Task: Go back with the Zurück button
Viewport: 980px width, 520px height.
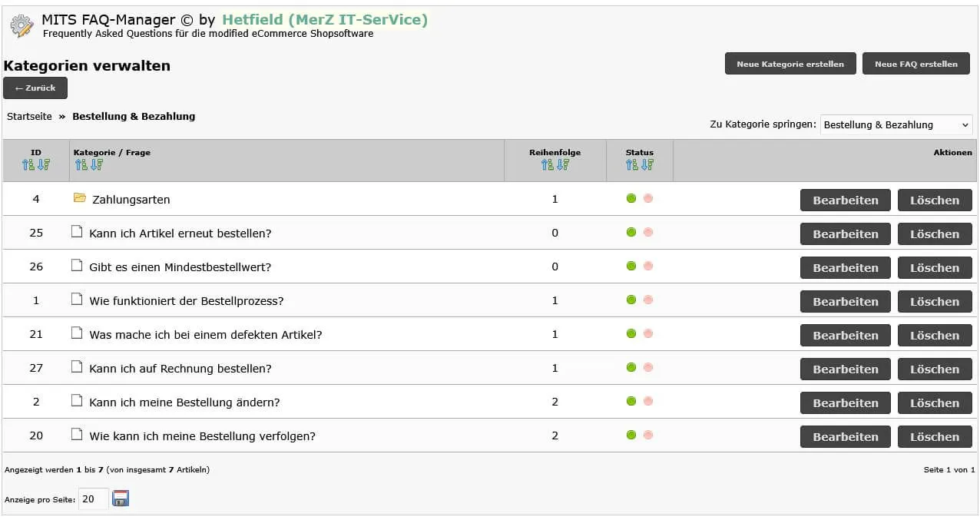Action: (35, 88)
